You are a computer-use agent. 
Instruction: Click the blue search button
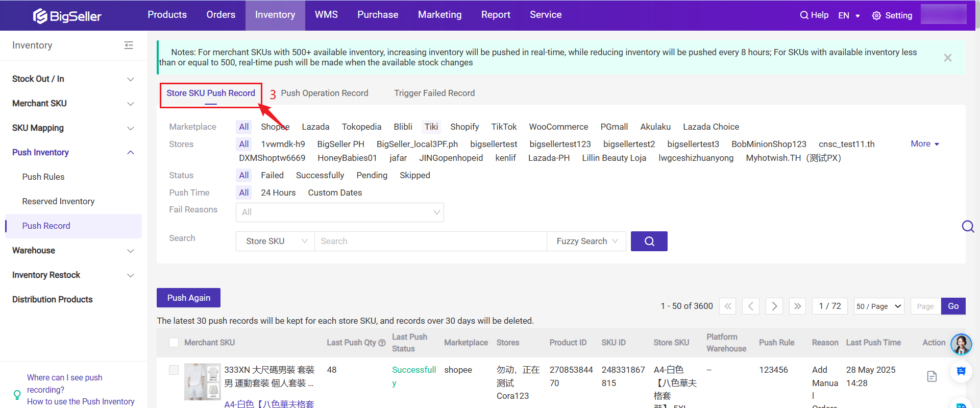(x=649, y=241)
